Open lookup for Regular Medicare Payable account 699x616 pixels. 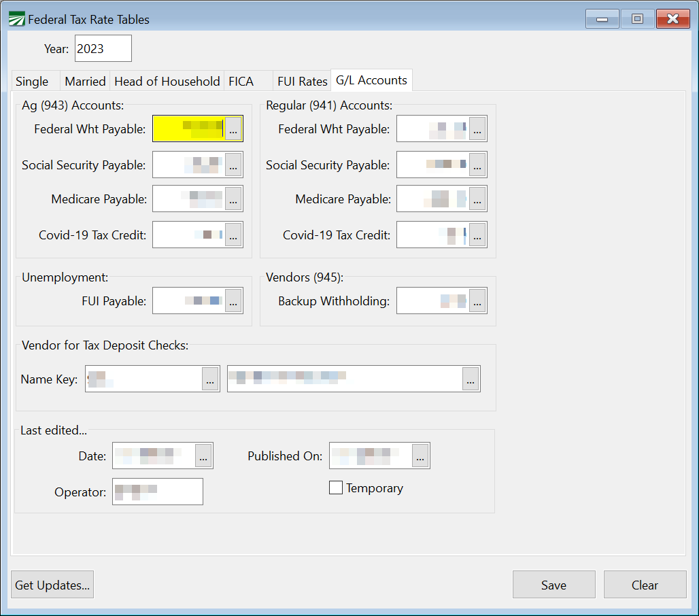pos(477,199)
